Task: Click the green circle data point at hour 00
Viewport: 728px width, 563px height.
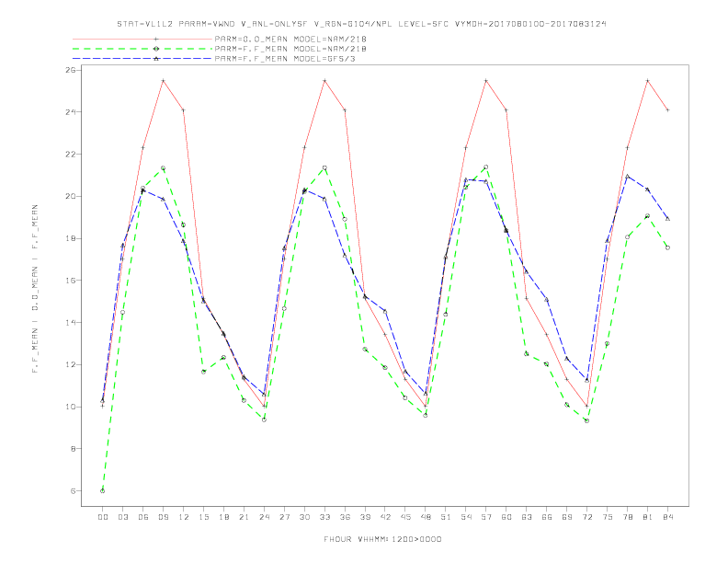Action: pyautogui.click(x=103, y=491)
